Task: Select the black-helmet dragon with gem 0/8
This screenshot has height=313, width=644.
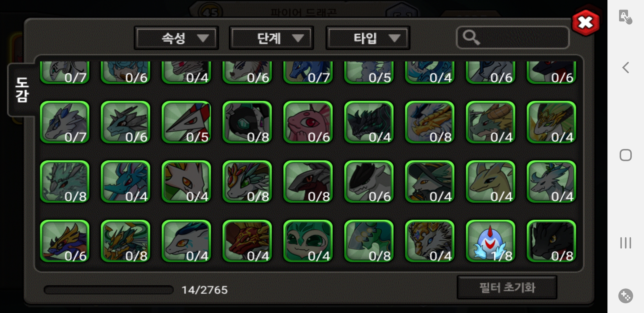Action: coord(247,122)
